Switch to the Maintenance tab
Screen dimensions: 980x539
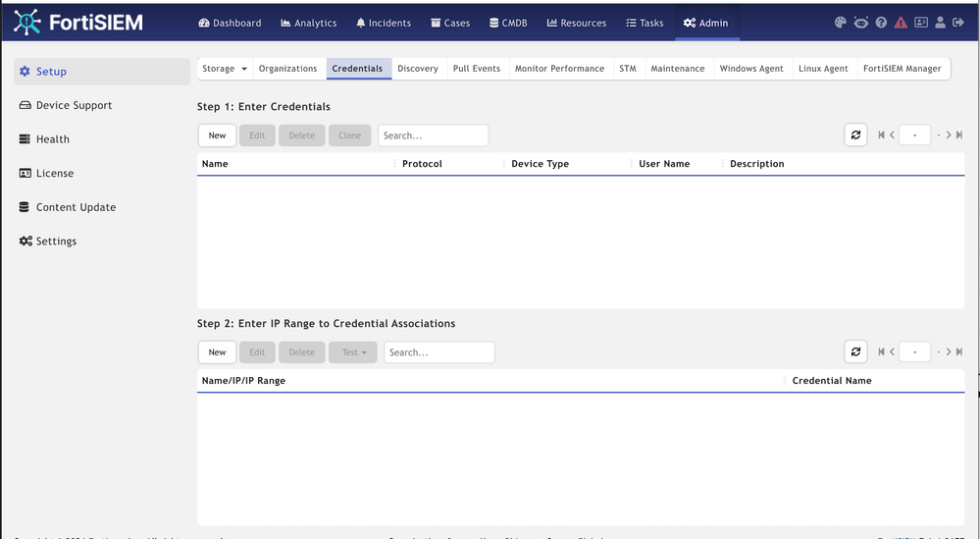click(x=678, y=69)
